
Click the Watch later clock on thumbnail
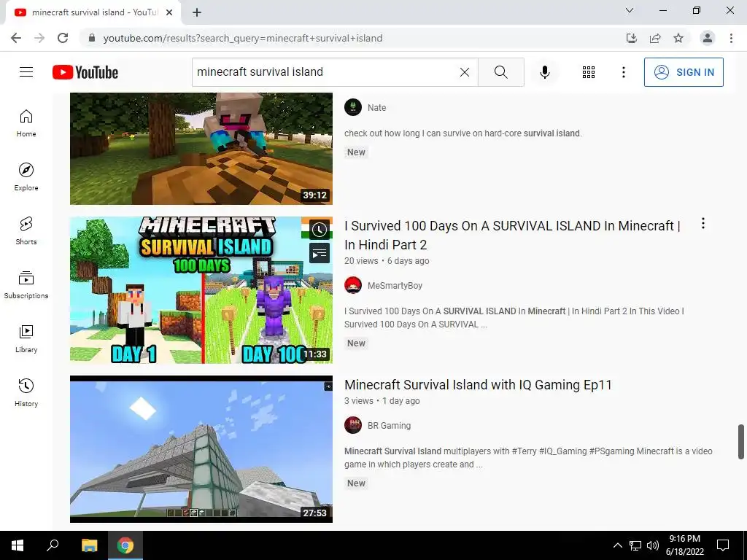point(320,230)
